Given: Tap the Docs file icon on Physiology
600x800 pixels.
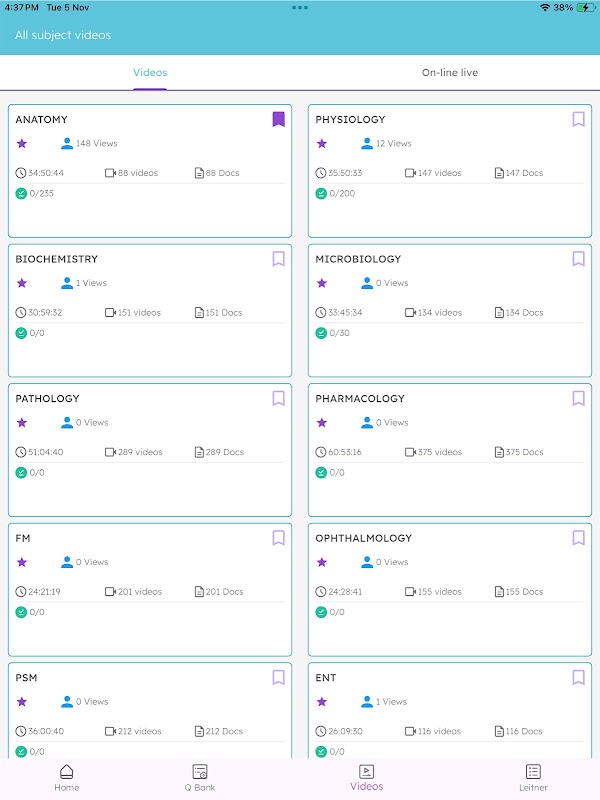Looking at the screenshot, I should click(x=499, y=173).
